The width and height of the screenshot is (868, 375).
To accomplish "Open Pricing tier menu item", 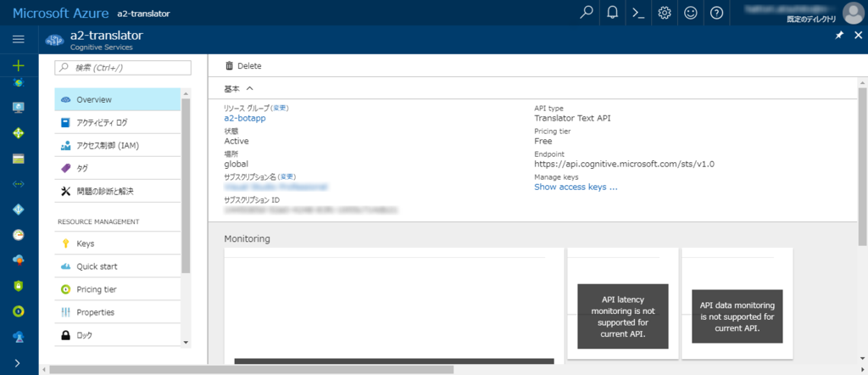I will click(x=117, y=289).
